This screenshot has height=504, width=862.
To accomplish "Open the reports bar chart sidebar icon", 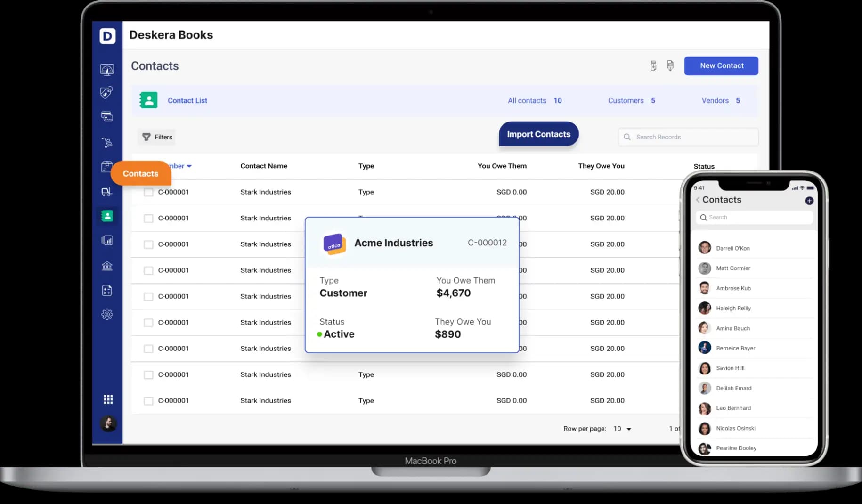I will [107, 241].
